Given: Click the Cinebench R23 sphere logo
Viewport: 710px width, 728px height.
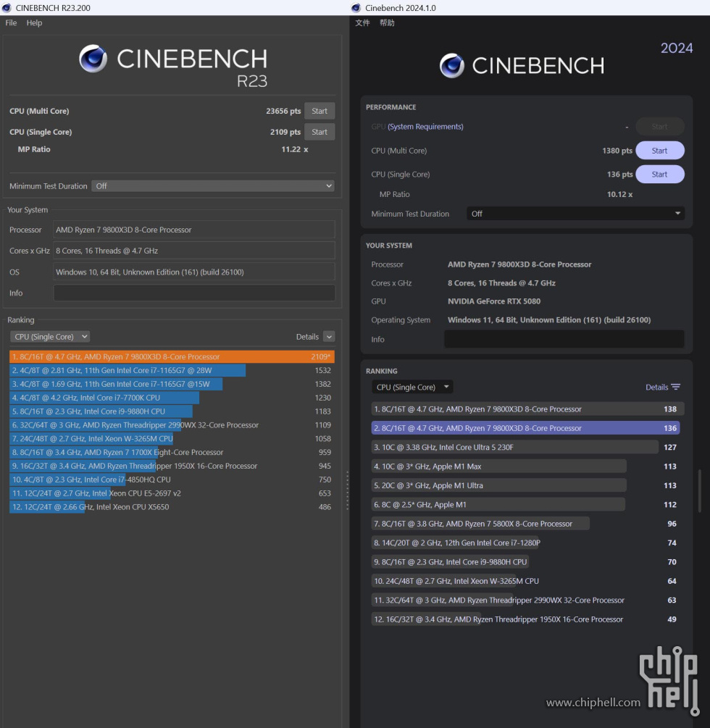Looking at the screenshot, I should pyautogui.click(x=93, y=59).
